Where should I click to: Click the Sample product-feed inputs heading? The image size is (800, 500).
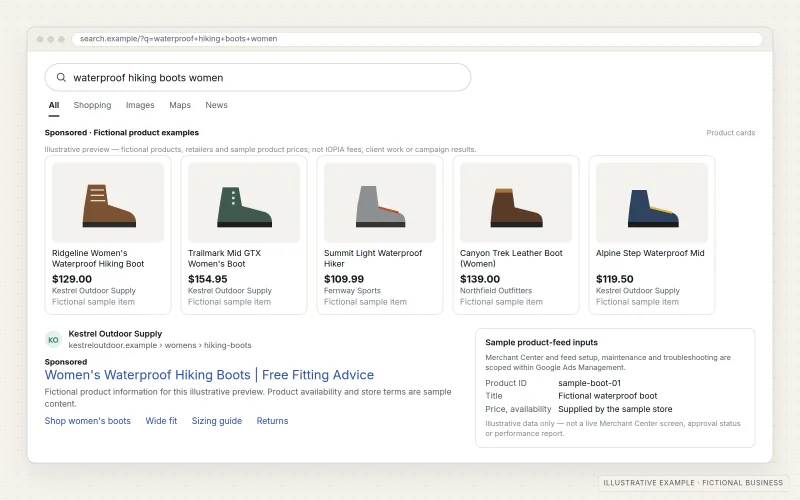(x=541, y=342)
